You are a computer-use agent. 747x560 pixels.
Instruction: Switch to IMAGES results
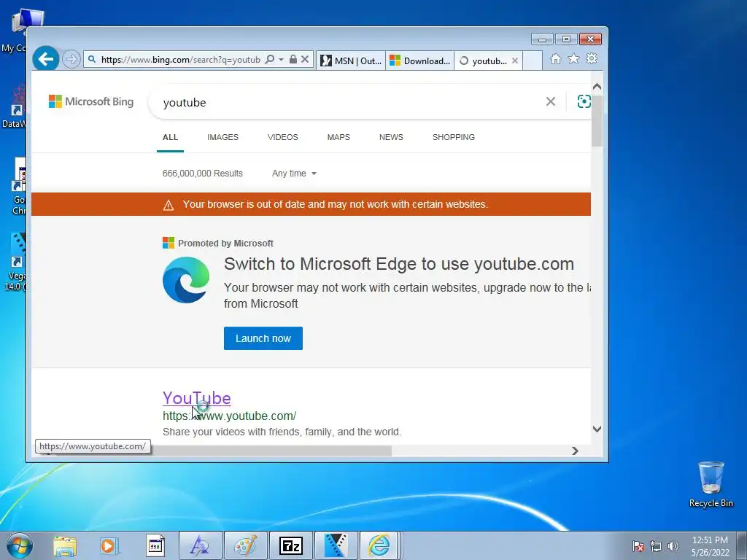click(x=223, y=137)
